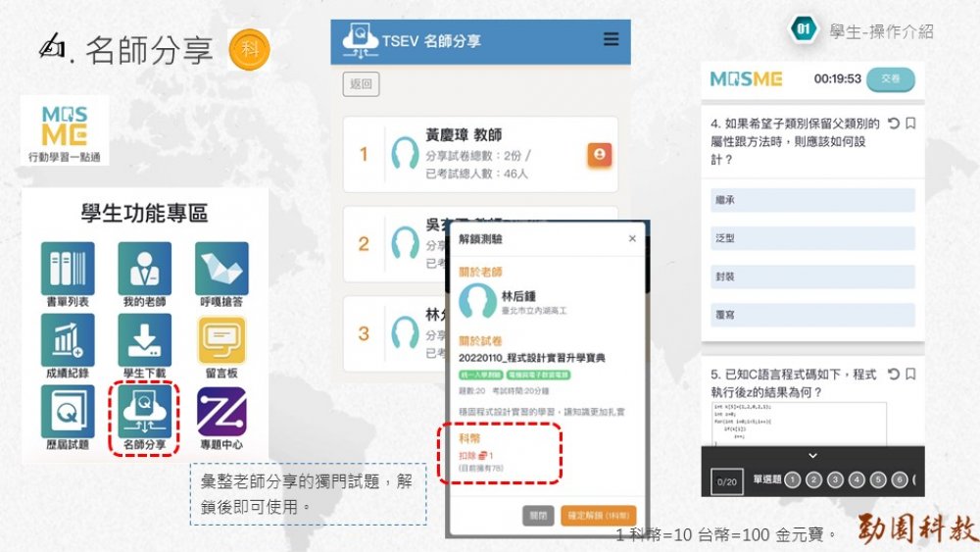The height and width of the screenshot is (552, 980).
Task: Click the 返回 back button
Action: tap(361, 84)
